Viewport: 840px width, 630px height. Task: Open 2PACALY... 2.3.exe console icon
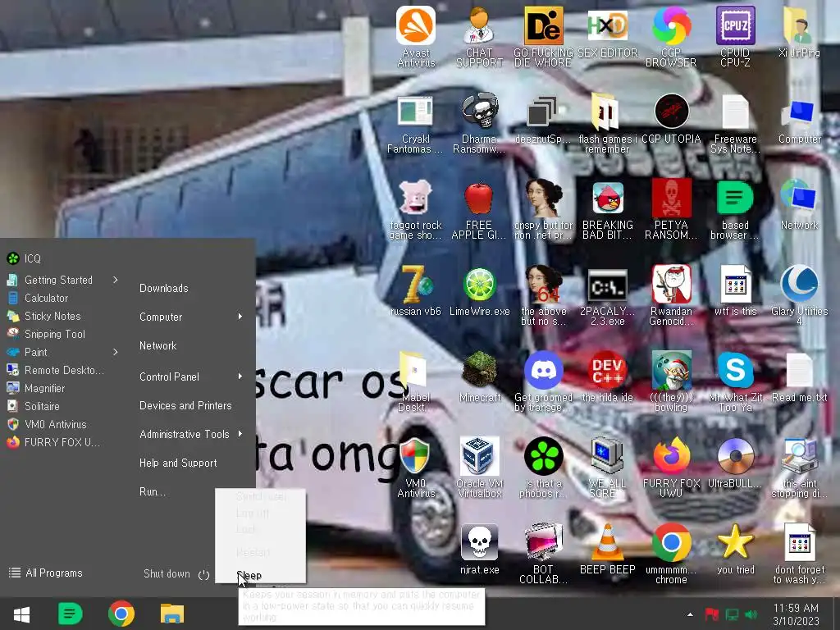coord(607,295)
